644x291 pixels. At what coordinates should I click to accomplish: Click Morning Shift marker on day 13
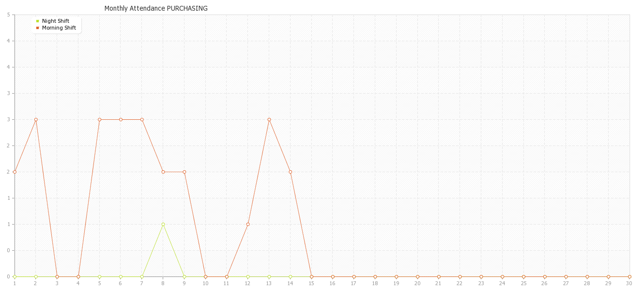coord(269,119)
